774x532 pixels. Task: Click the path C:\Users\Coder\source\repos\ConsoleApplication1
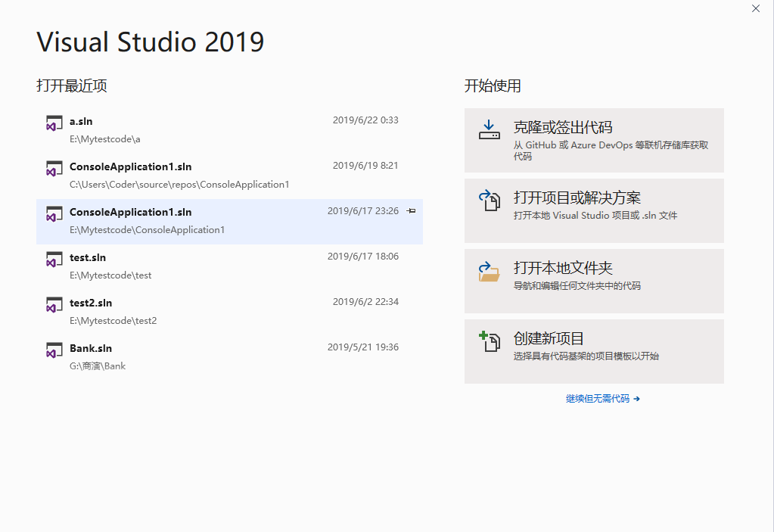point(179,185)
